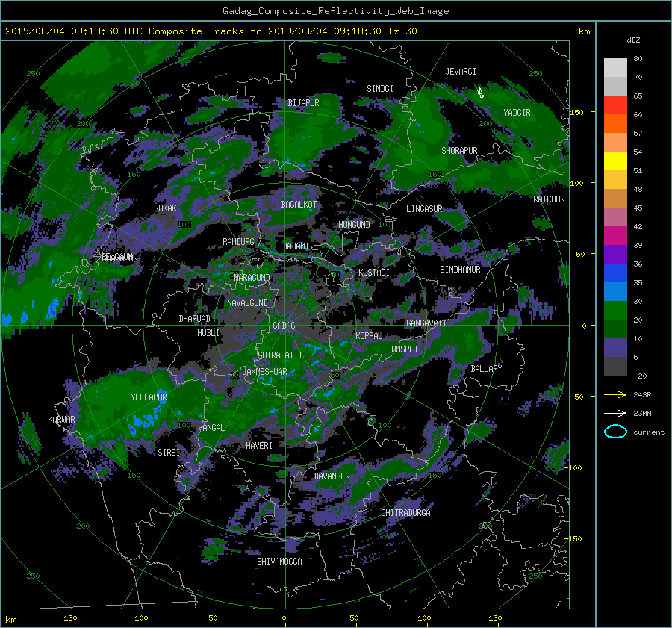Click the SHIRAHATTI city label

point(280,355)
